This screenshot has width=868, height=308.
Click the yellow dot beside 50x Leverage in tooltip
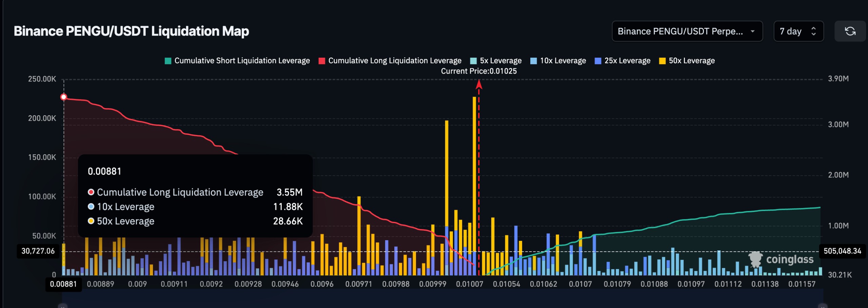[91, 221]
